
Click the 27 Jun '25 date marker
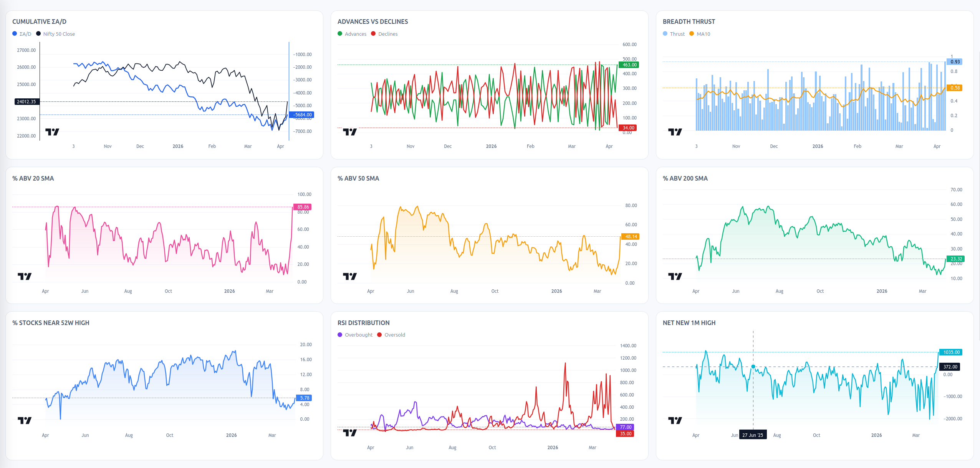click(753, 435)
